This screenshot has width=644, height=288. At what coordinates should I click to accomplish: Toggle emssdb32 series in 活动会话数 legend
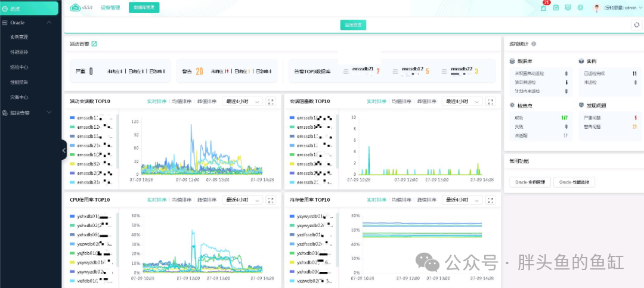(x=91, y=163)
